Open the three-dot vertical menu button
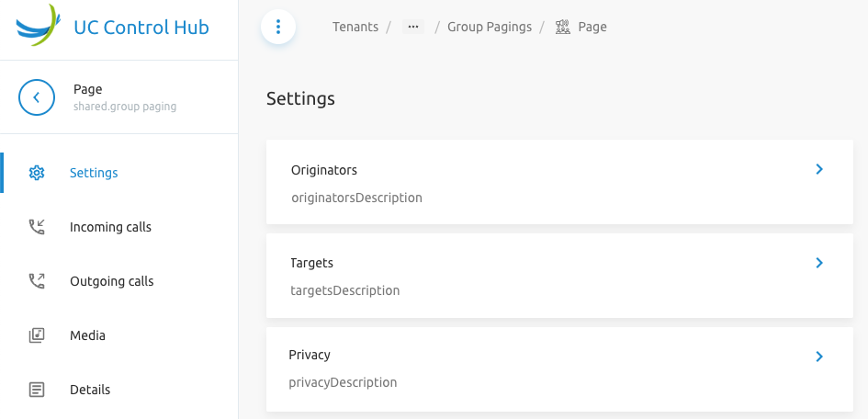Viewport: 868px width, 419px height. click(x=278, y=27)
